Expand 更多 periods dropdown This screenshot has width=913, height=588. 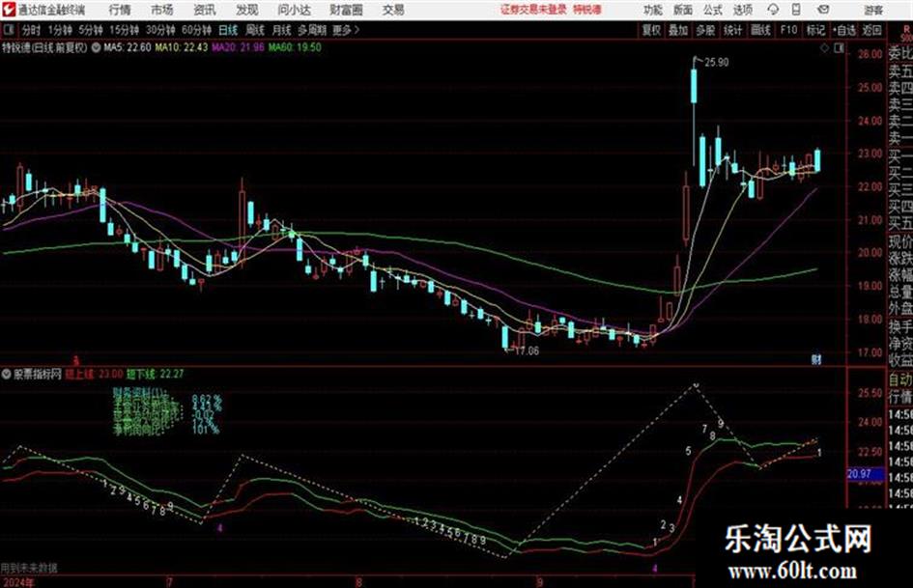346,30
